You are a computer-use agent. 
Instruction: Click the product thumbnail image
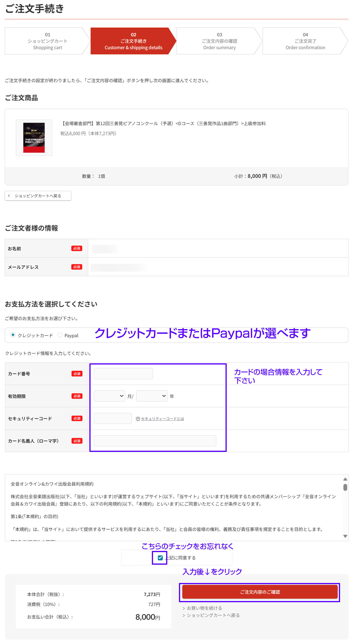(x=34, y=138)
